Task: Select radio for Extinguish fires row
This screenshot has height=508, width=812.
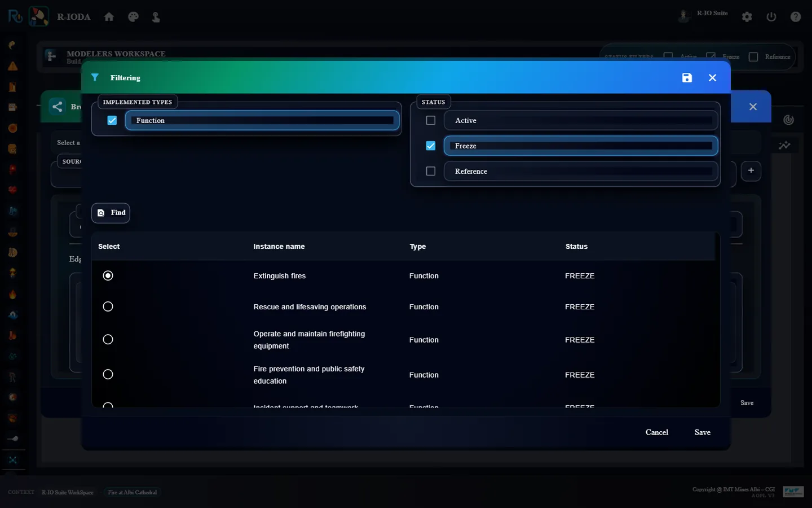Action: point(108,275)
